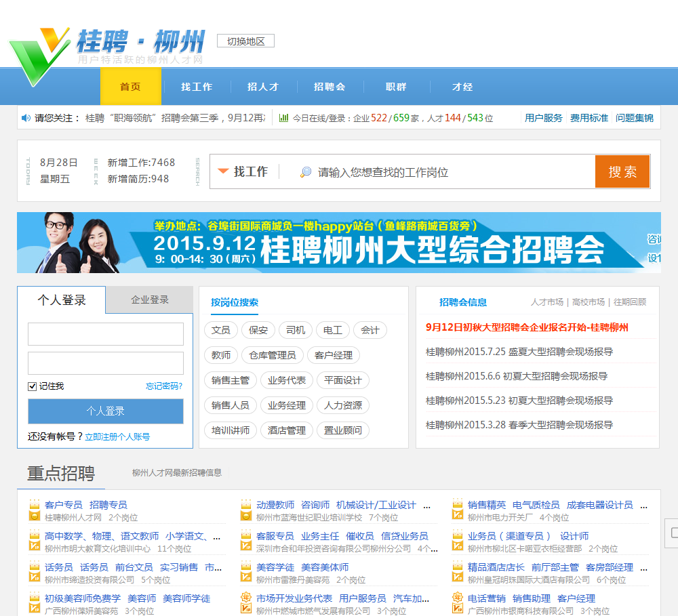Open 客户专员 job listing

(x=64, y=505)
